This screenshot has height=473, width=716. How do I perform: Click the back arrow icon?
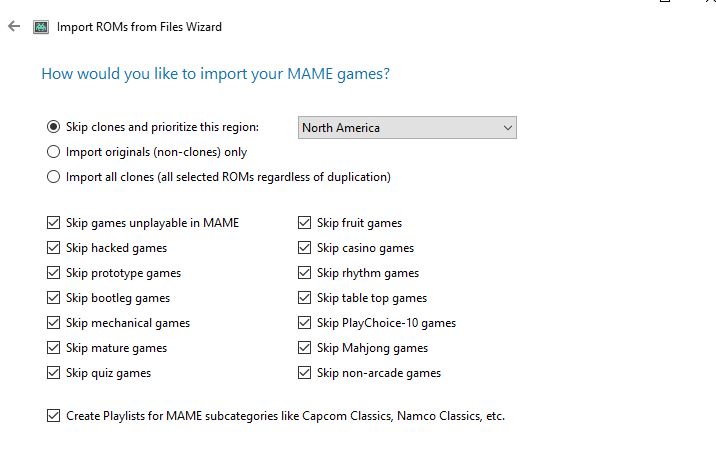tap(14, 26)
